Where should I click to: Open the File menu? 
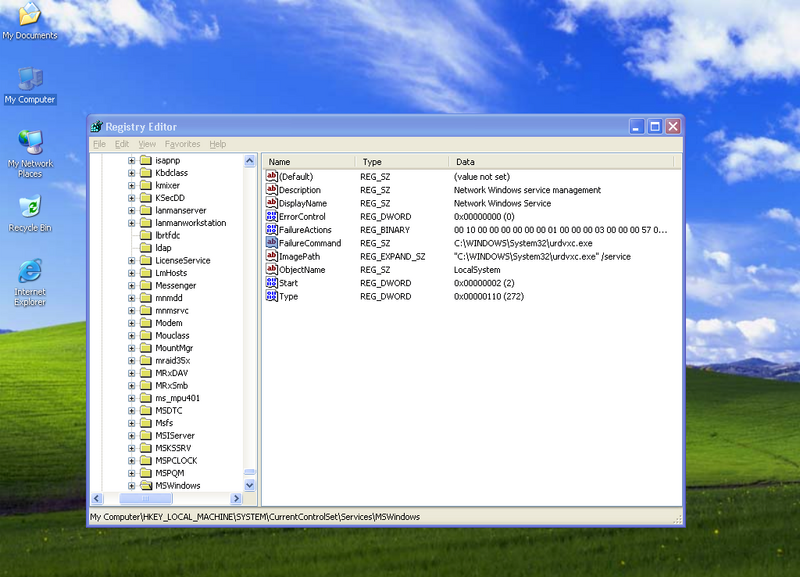pyautogui.click(x=99, y=144)
